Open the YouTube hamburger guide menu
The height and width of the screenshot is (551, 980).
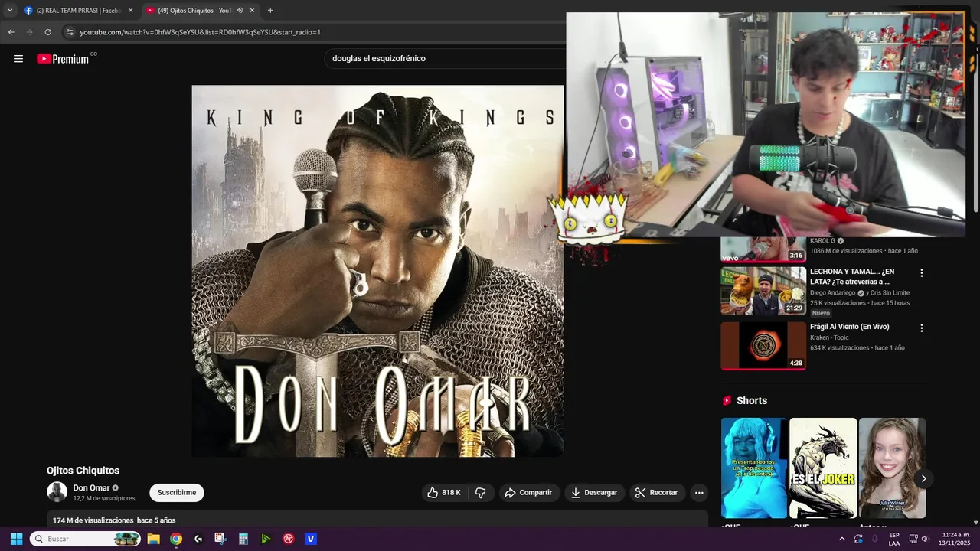click(18, 59)
